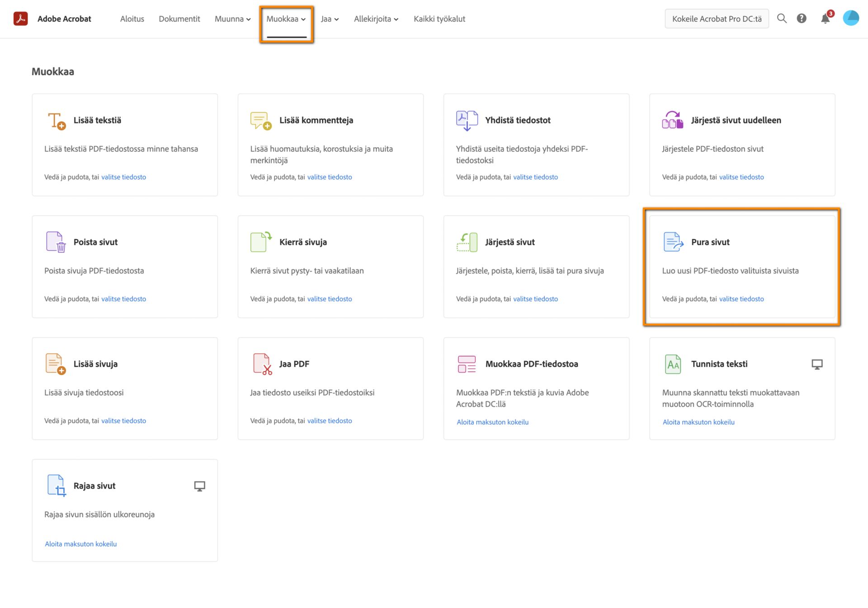This screenshot has height=608, width=868.
Task: Click the Lisää kommentteja comment icon
Action: click(x=261, y=121)
